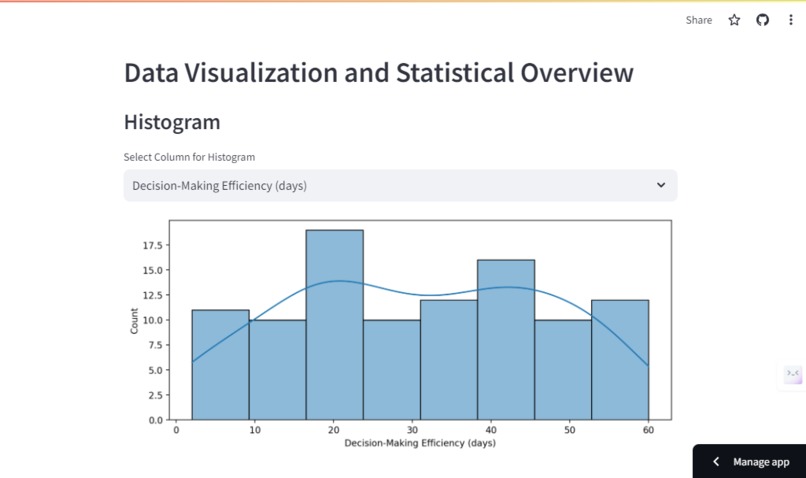This screenshot has height=478, width=806.
Task: Click the x-axis label Decision-Making Efficiency (days)
Action: [420, 443]
